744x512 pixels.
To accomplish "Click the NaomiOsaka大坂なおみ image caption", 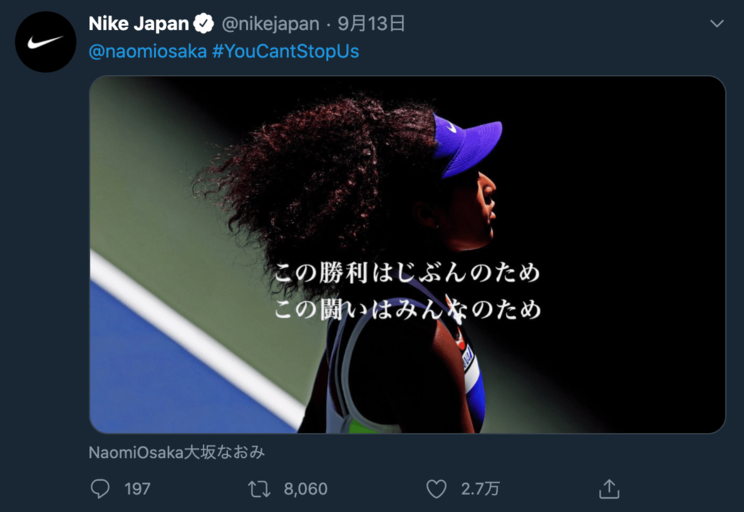I will 177,452.
